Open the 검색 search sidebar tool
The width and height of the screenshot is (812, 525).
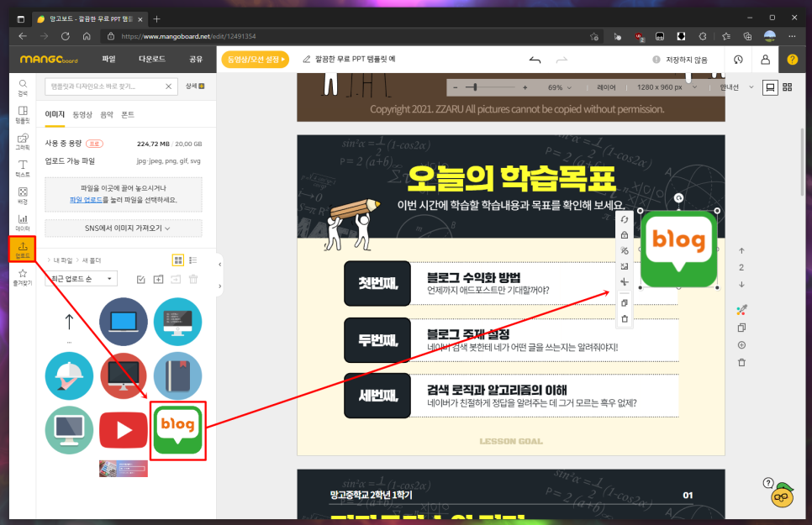[x=23, y=87]
